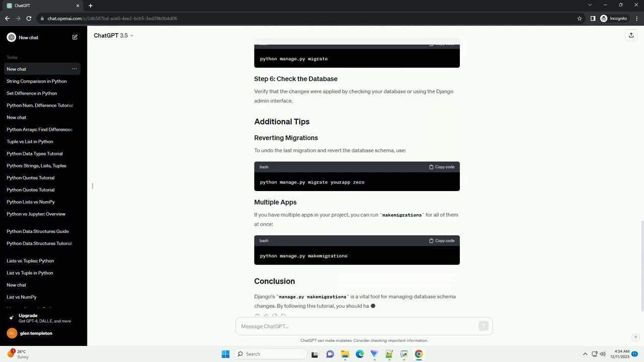This screenshot has width=644, height=362.
Task: Open the weather widget showing 26°C
Action: point(18,354)
